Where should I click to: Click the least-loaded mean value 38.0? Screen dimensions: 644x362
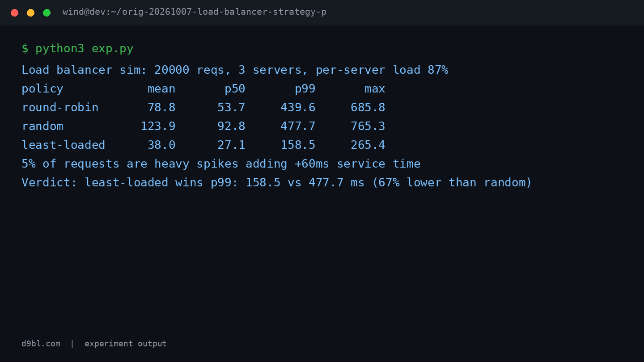(161, 145)
